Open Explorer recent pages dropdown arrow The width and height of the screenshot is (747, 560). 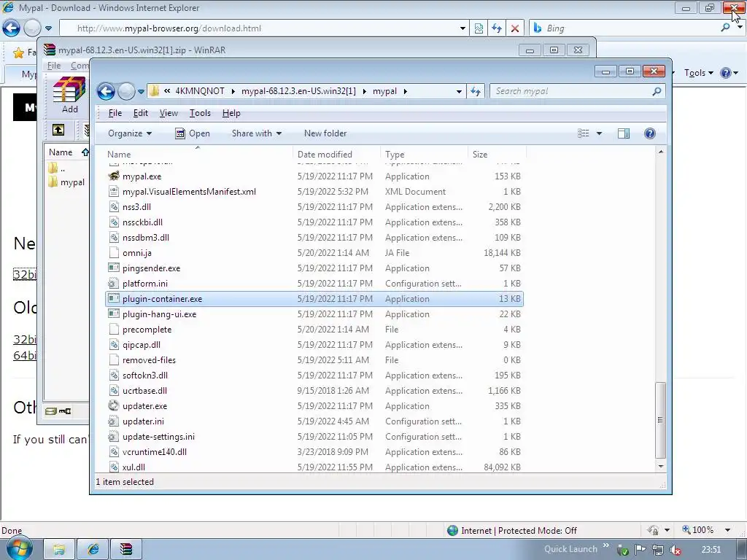tap(141, 91)
